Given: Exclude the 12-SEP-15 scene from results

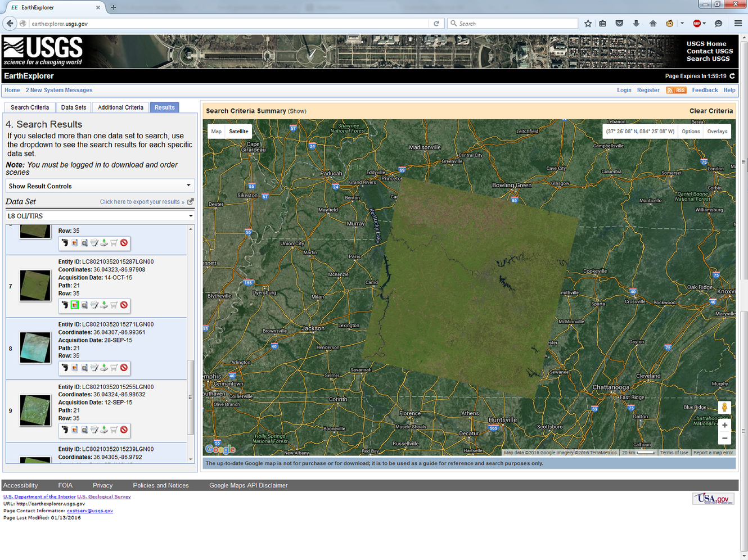Looking at the screenshot, I should tap(124, 430).
